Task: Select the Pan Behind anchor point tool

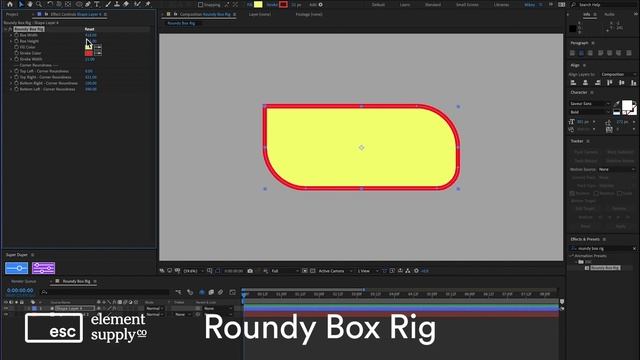Action: tap(68, 4)
